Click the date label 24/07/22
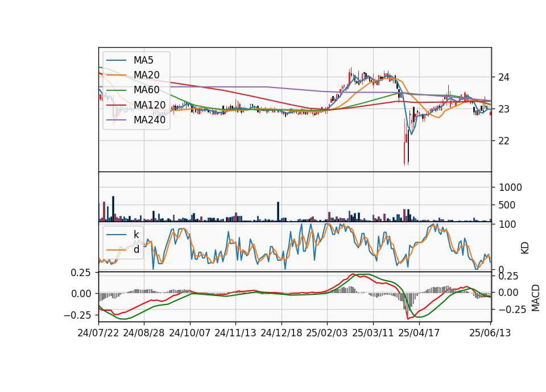546x392 pixels. (98, 333)
